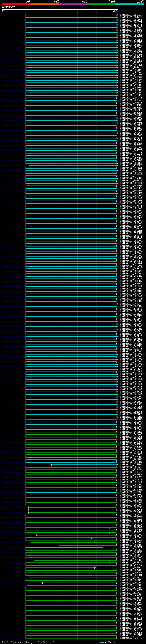The image size is (146, 644).
Task: Click the truncated cyan bar for UniRef100_Q922V9
Action: click(x=64, y=548)
